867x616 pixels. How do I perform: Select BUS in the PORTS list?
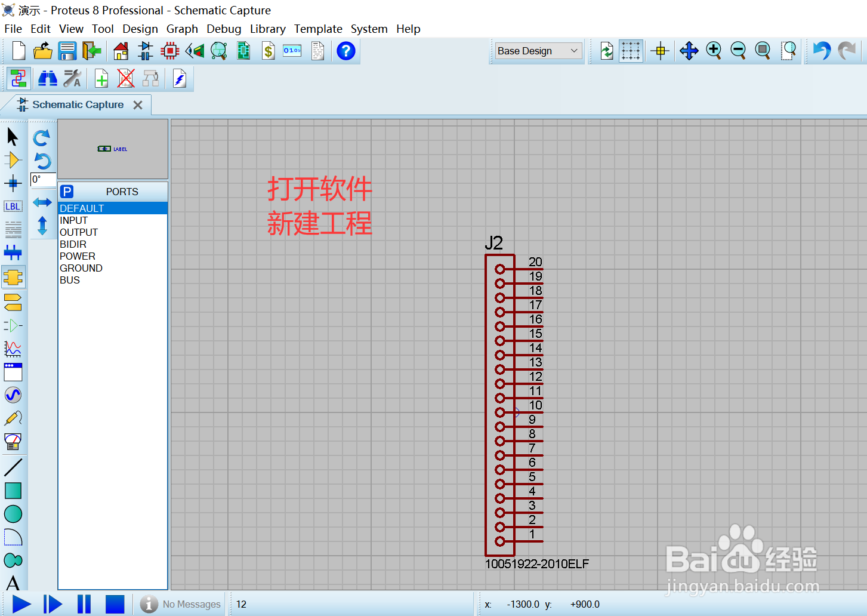pyautogui.click(x=113, y=280)
